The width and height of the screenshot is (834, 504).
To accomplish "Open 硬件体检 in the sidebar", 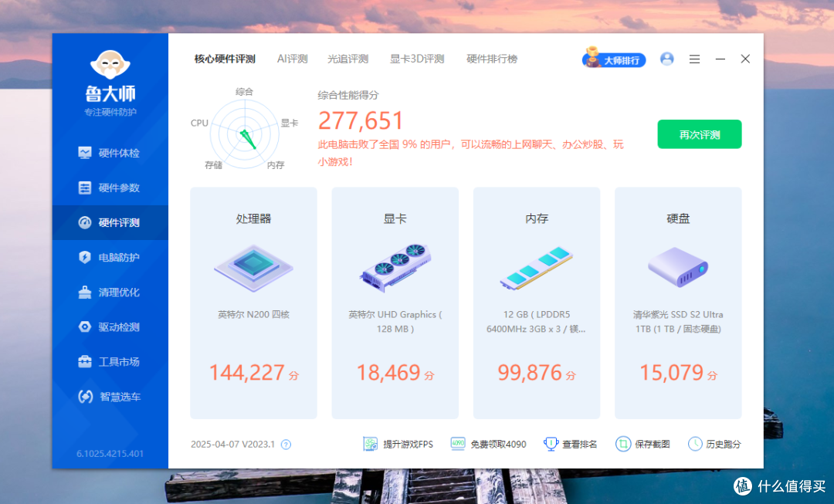I will tap(109, 153).
